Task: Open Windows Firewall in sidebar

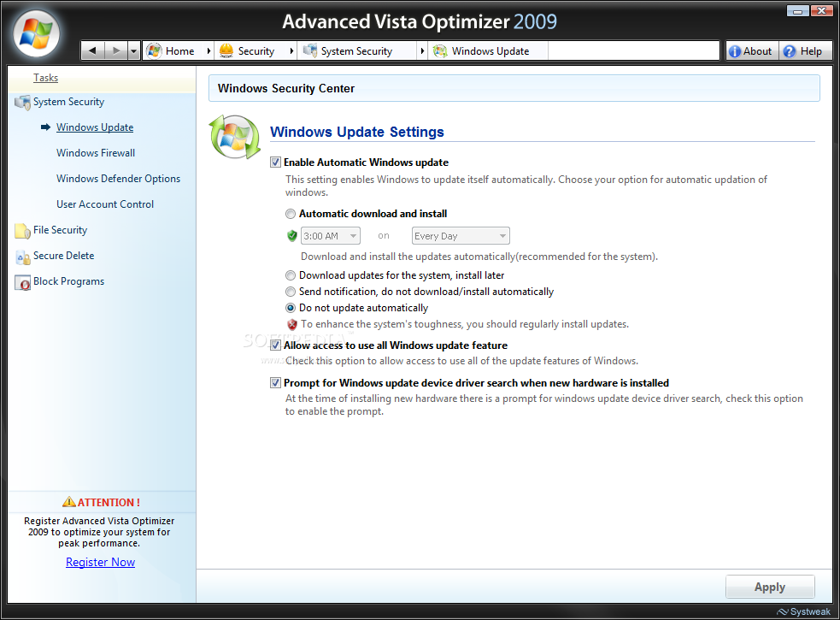Action: (96, 153)
